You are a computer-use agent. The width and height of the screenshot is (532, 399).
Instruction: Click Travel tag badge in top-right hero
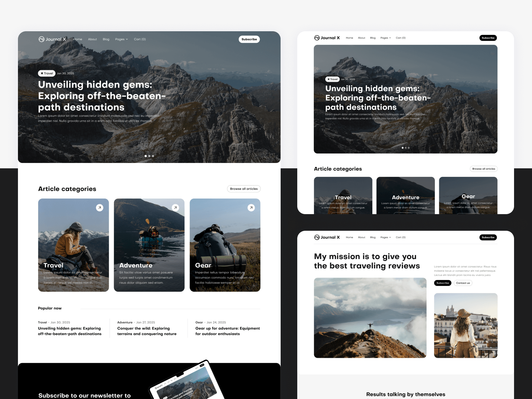pos(332,79)
